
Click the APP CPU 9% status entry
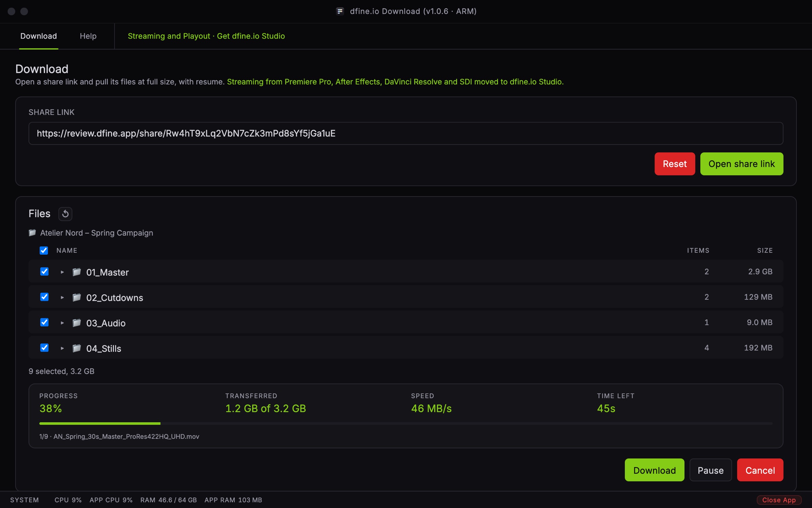tap(111, 500)
